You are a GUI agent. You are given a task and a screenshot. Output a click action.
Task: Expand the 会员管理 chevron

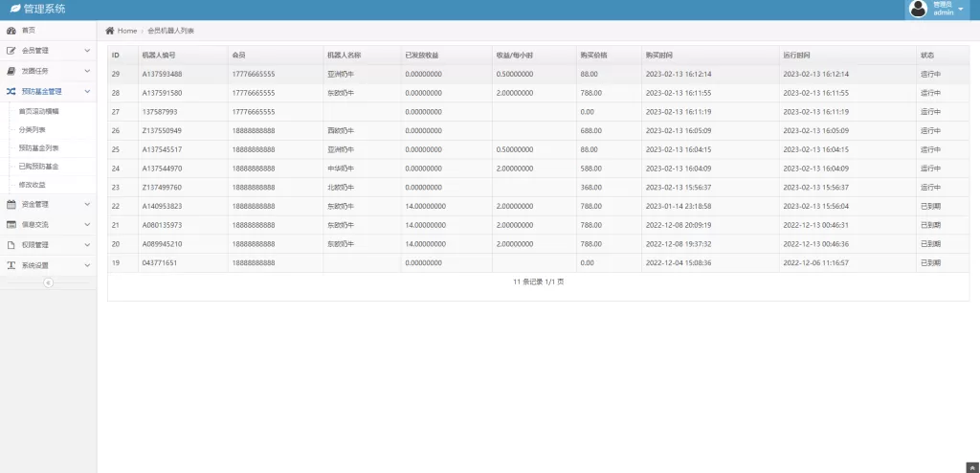[x=87, y=51]
